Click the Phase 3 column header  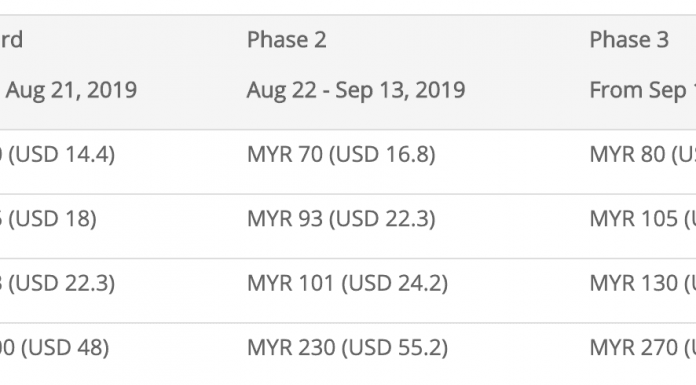tap(629, 40)
